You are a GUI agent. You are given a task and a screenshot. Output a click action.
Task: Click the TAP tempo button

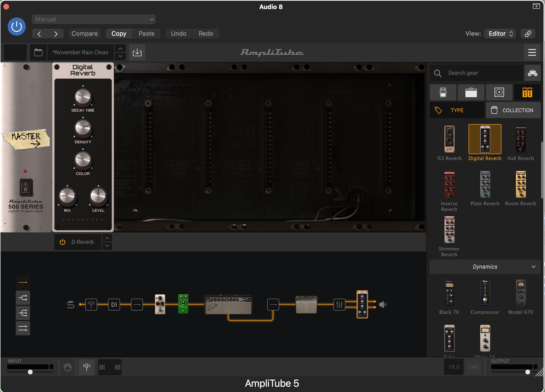coord(473,367)
